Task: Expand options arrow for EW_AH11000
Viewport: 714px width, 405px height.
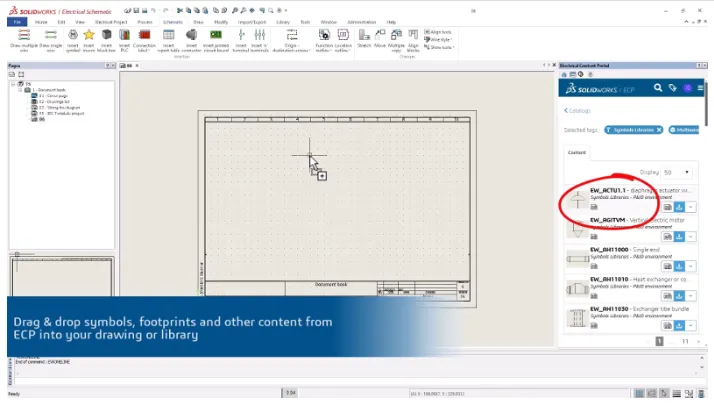Action: pyautogui.click(x=691, y=267)
